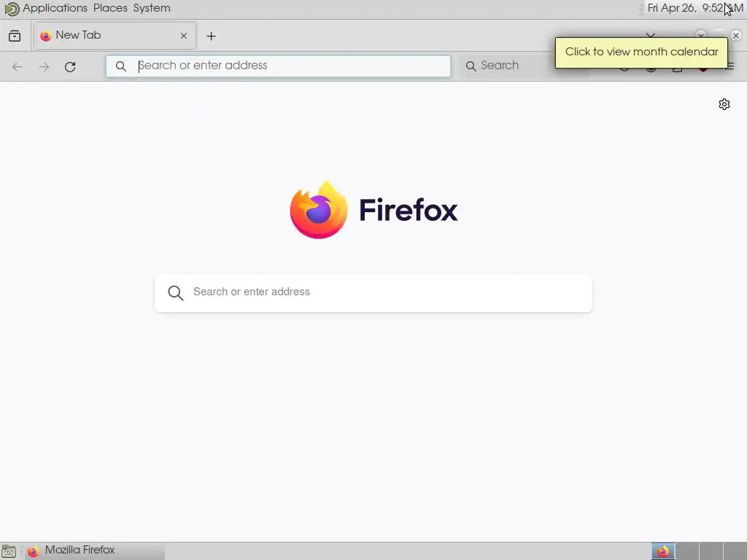The image size is (747, 560).
Task: Click the Mozilla Firefox taskbar button
Action: tap(94, 551)
